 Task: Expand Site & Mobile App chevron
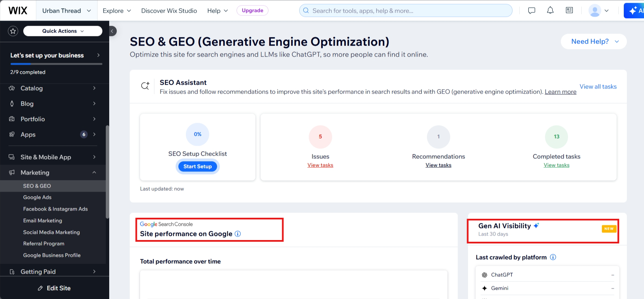point(94,157)
